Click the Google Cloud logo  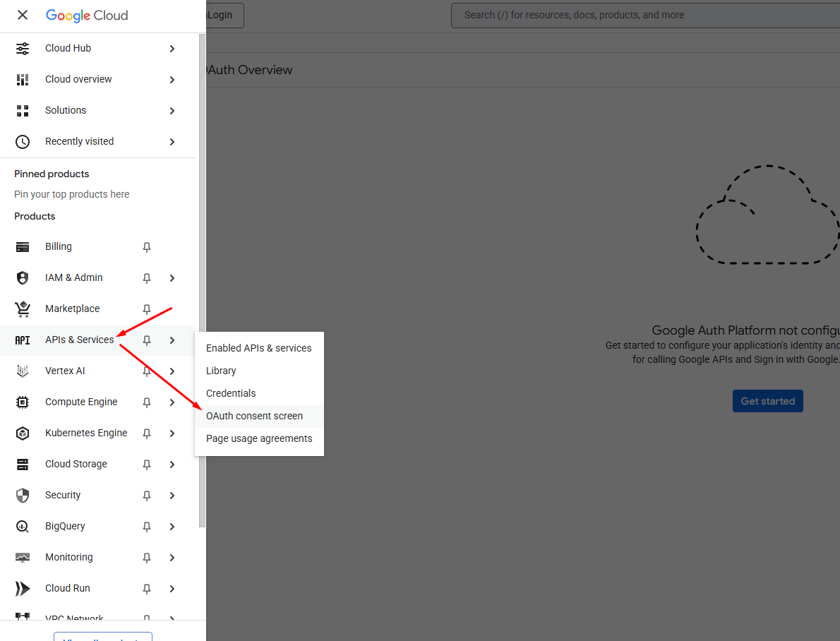pyautogui.click(x=87, y=15)
